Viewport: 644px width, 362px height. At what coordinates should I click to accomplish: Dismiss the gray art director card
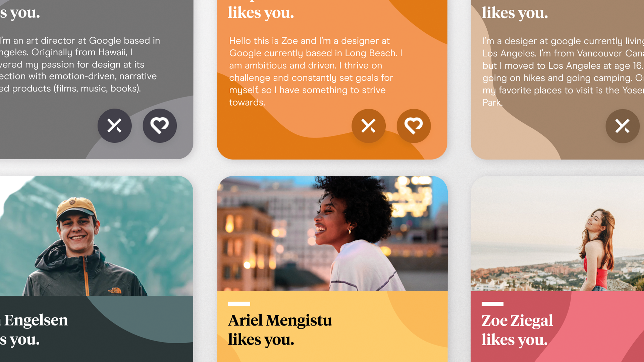pos(115,126)
